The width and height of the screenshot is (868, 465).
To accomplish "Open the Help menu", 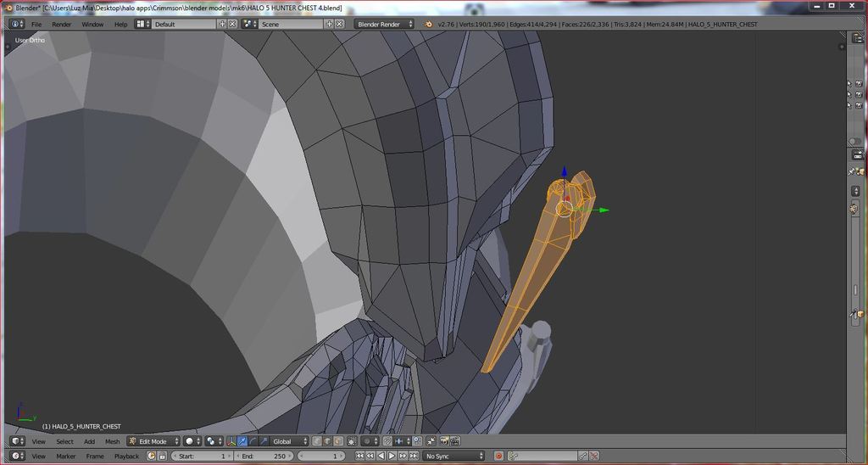I will 120,25.
